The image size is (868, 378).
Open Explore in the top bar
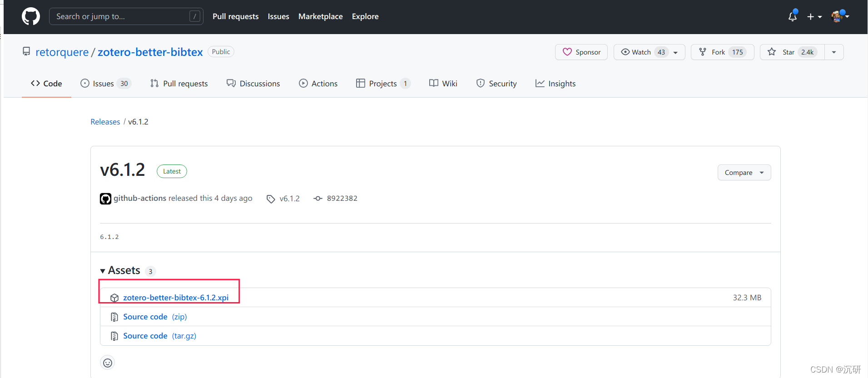point(365,16)
